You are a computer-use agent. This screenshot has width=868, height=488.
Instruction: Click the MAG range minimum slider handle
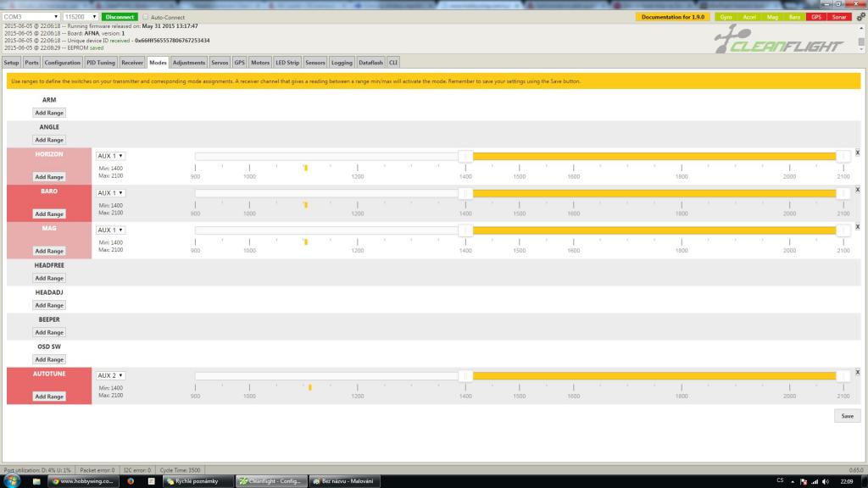click(x=465, y=230)
